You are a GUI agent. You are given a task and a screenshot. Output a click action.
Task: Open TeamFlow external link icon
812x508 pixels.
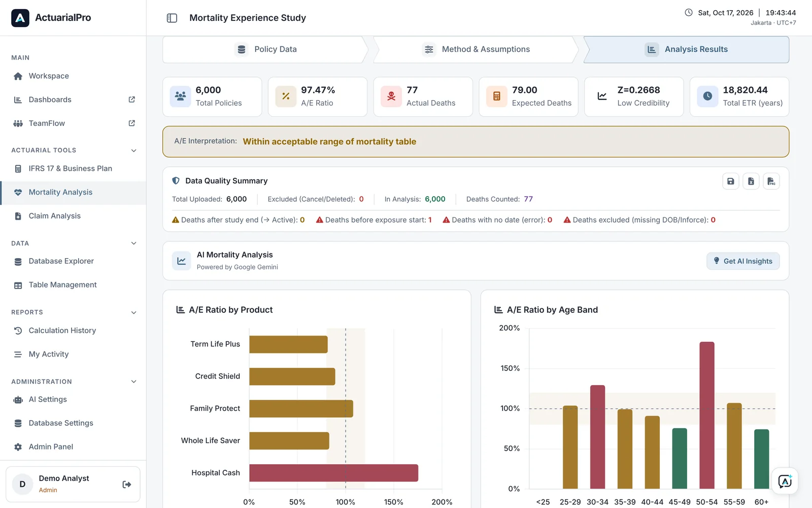[132, 123]
